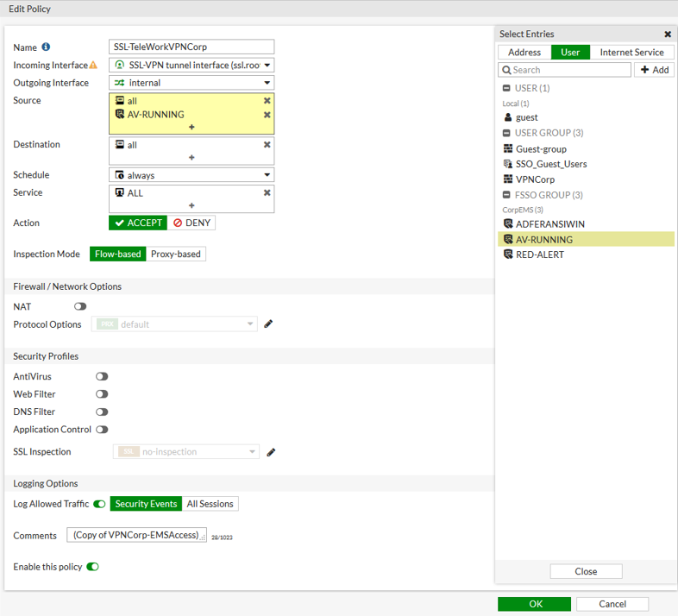Click the policy Name input field

pos(191,47)
